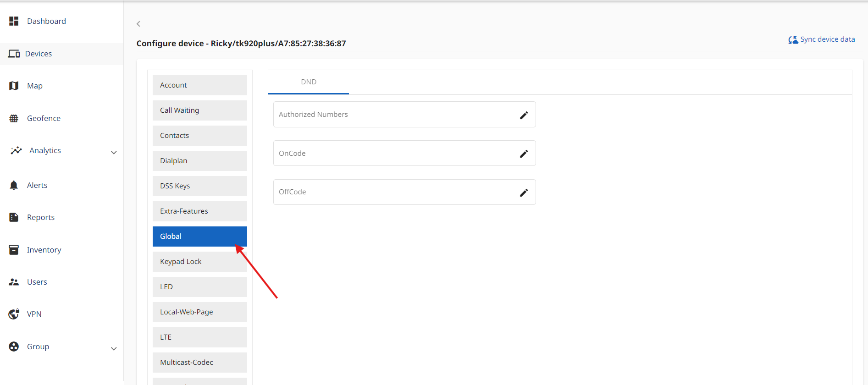Click Sync device data link
The height and width of the screenshot is (385, 868).
coord(822,39)
